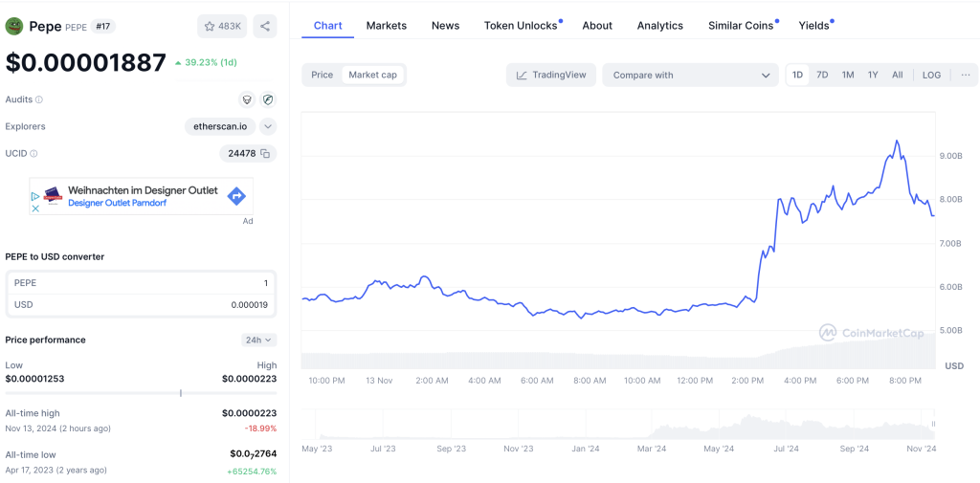The width and height of the screenshot is (980, 483).
Task: Open the 24h price performance dropdown
Action: pyautogui.click(x=259, y=340)
